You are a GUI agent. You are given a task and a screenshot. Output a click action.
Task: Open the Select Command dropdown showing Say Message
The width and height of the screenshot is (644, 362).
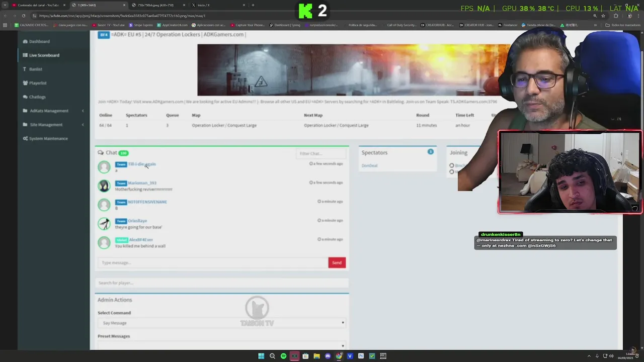(x=221, y=323)
